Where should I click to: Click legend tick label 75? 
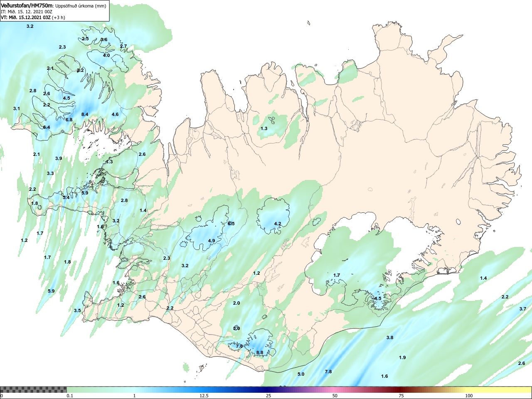point(401,396)
